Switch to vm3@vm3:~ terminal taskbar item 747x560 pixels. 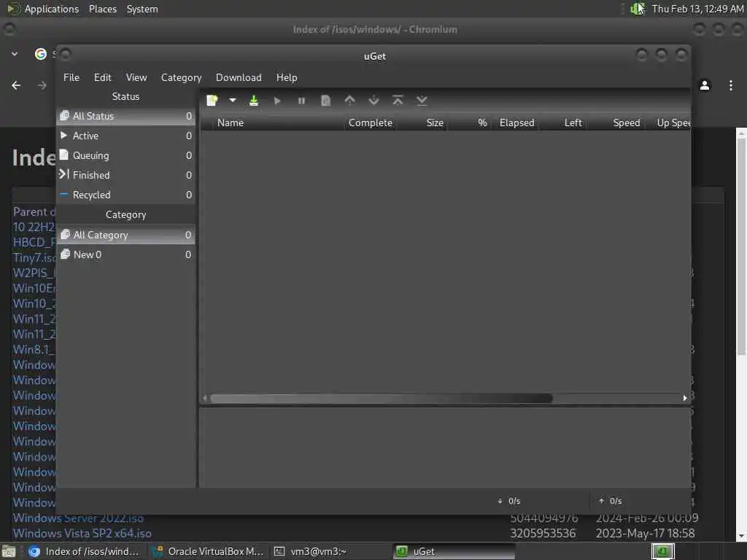(330, 551)
